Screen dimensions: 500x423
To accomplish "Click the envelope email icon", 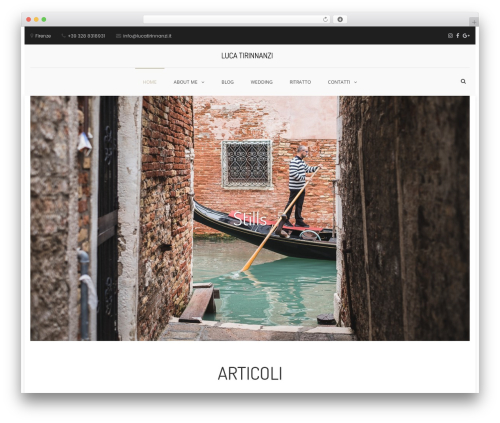I will tap(118, 36).
